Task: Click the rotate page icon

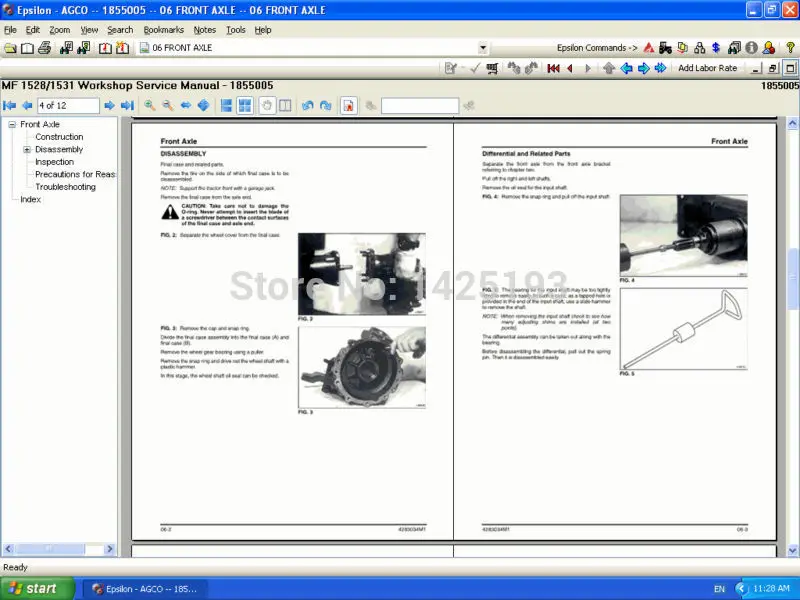Action: point(306,105)
